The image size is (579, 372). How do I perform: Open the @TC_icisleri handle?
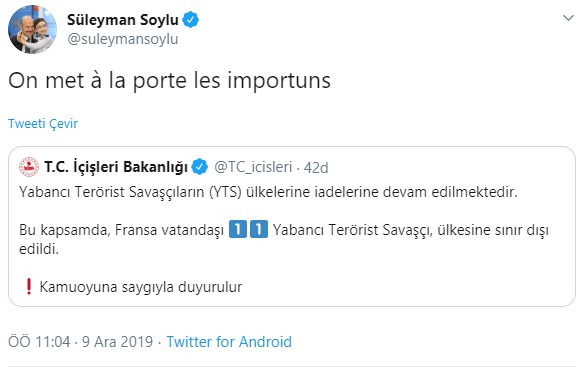pos(253,167)
